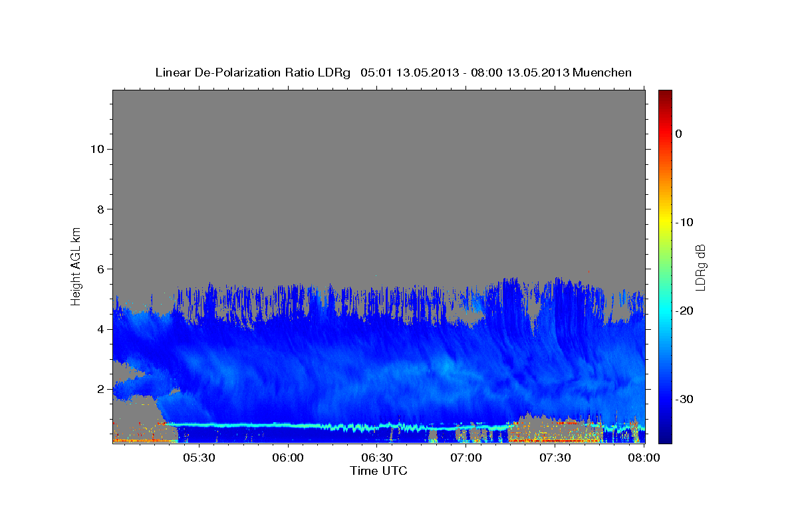Viewport: 798px width, 532px height.
Task: Click the '06:00' time axis label
Action: pos(288,458)
